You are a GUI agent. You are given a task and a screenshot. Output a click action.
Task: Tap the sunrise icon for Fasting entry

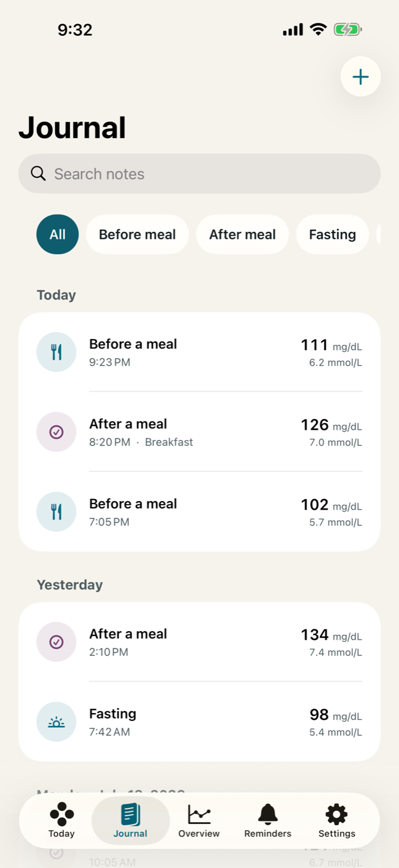pos(56,722)
